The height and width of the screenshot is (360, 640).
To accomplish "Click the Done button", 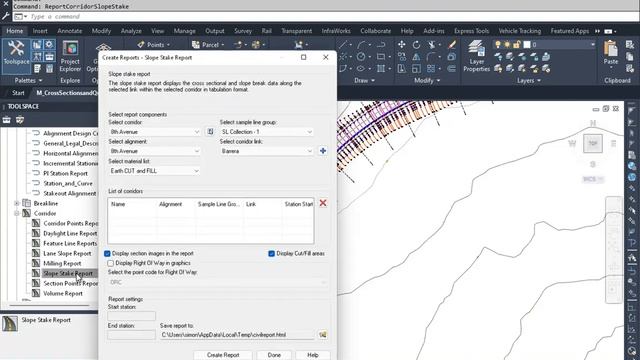I will (x=274, y=355).
